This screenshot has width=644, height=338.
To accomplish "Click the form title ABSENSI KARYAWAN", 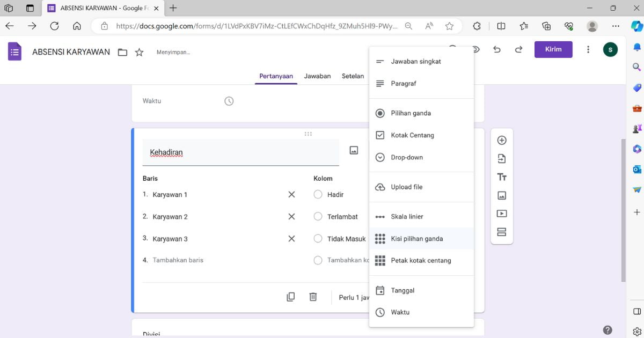I will (71, 52).
